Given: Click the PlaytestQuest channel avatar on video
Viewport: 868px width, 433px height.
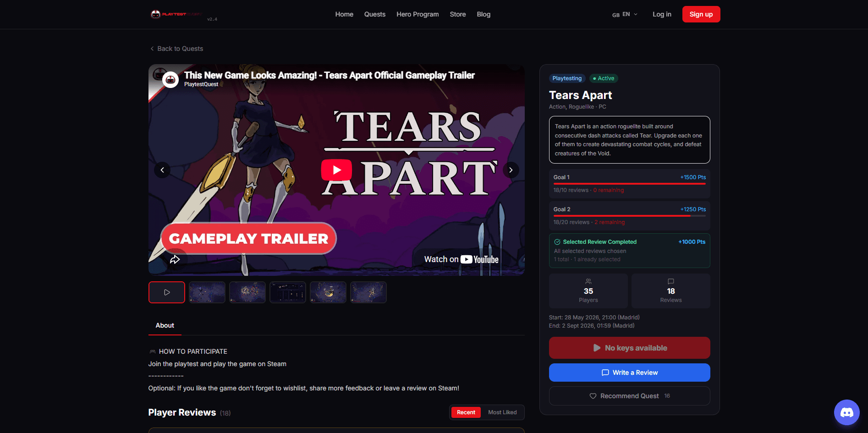Looking at the screenshot, I should pyautogui.click(x=170, y=80).
